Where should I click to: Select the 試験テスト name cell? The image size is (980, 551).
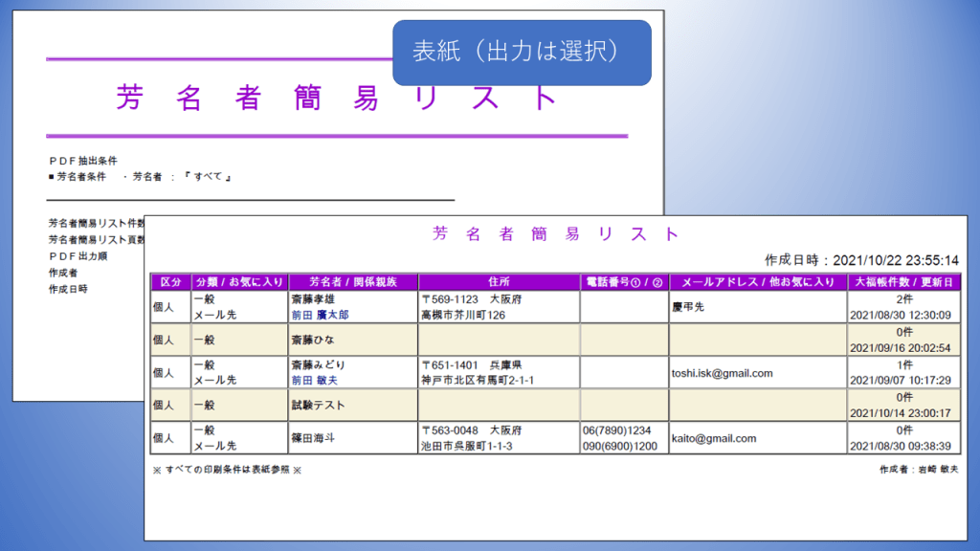tap(318, 405)
